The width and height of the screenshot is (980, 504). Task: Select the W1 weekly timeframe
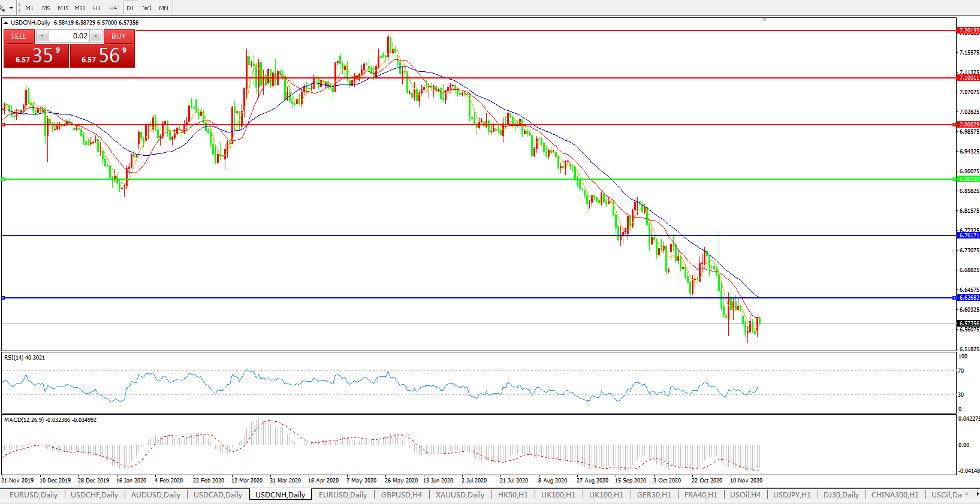click(147, 8)
